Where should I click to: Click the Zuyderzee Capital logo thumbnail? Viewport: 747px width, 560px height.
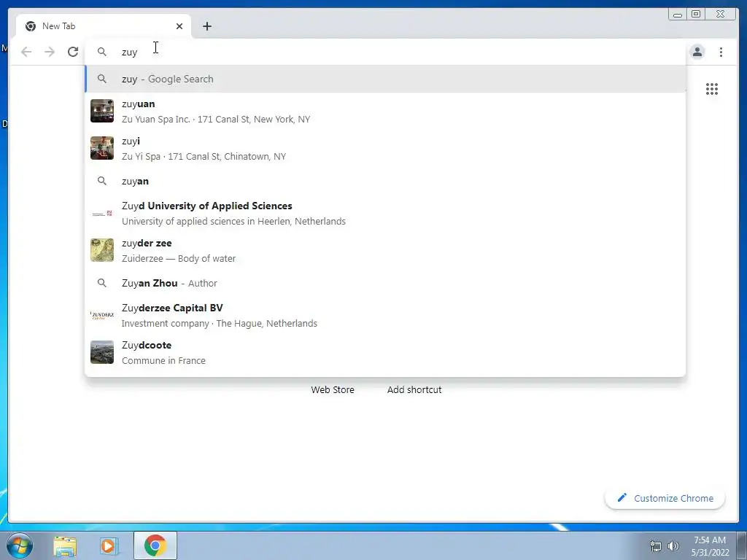(102, 315)
